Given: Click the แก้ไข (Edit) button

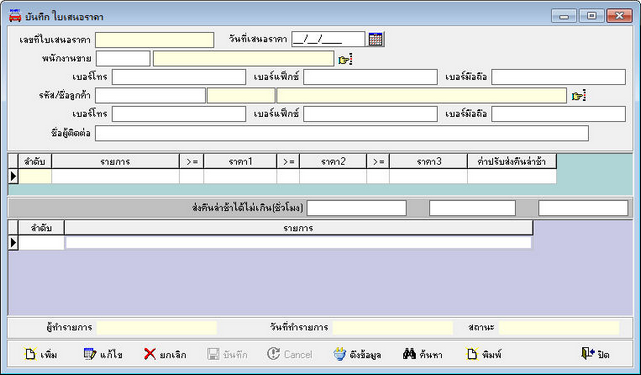Looking at the screenshot, I should click(103, 354).
